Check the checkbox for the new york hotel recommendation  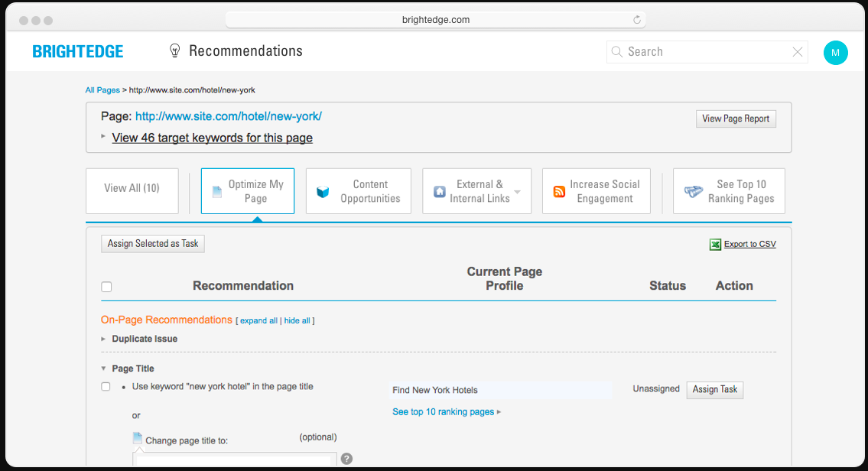click(x=106, y=386)
